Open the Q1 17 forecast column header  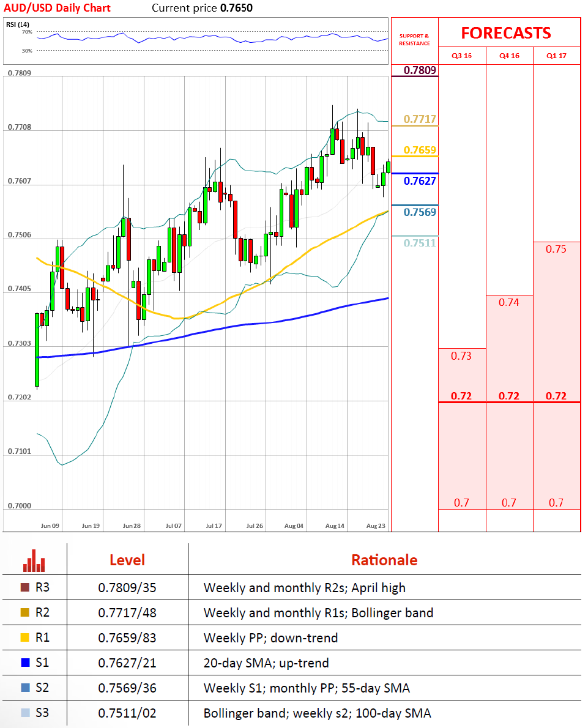pos(556,56)
